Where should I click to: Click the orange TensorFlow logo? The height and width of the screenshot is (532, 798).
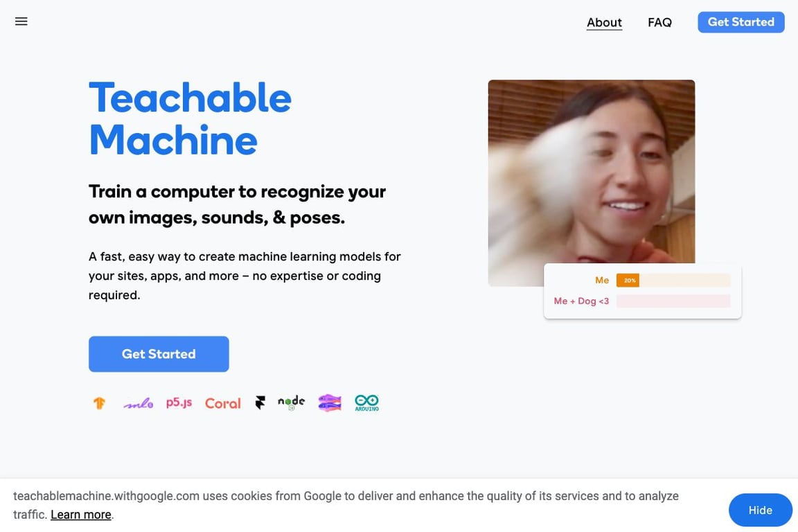coord(99,402)
